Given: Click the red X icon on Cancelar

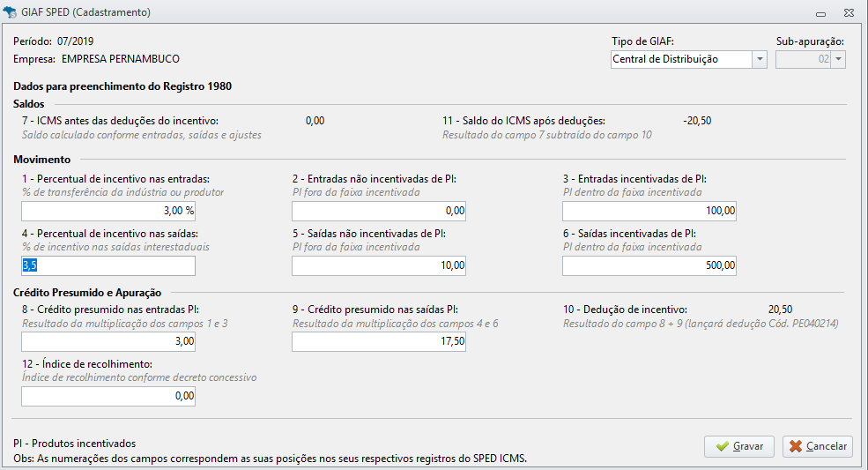Looking at the screenshot, I should (x=796, y=446).
